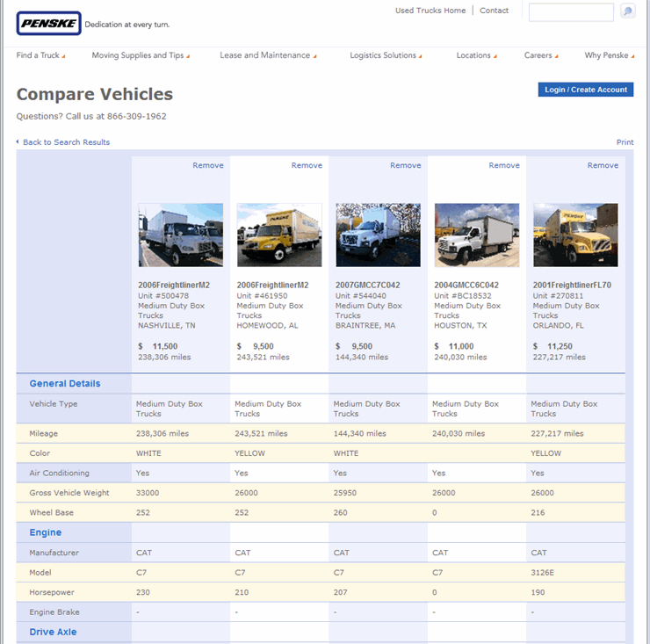The width and height of the screenshot is (650, 644).
Task: Remove the Orlando Freightliner FL70 from comparison
Action: click(603, 165)
